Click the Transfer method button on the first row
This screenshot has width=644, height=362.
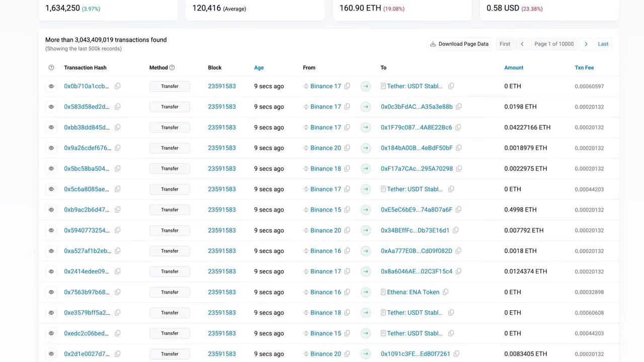(169, 86)
